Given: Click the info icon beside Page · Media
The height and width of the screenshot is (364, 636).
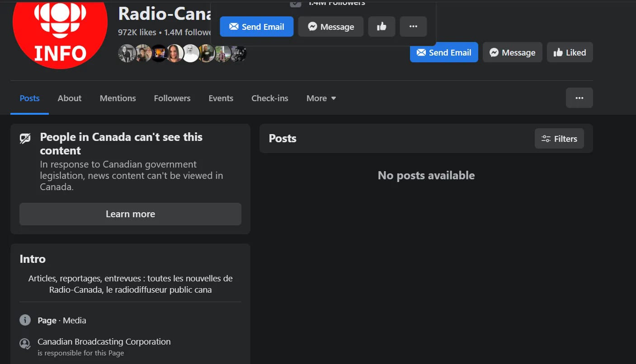Looking at the screenshot, I should [25, 320].
